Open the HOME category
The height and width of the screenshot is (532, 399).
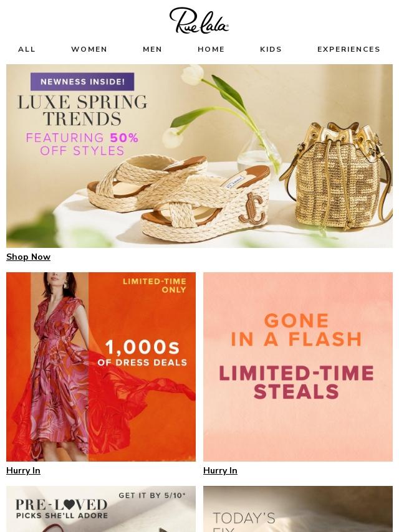click(x=211, y=49)
